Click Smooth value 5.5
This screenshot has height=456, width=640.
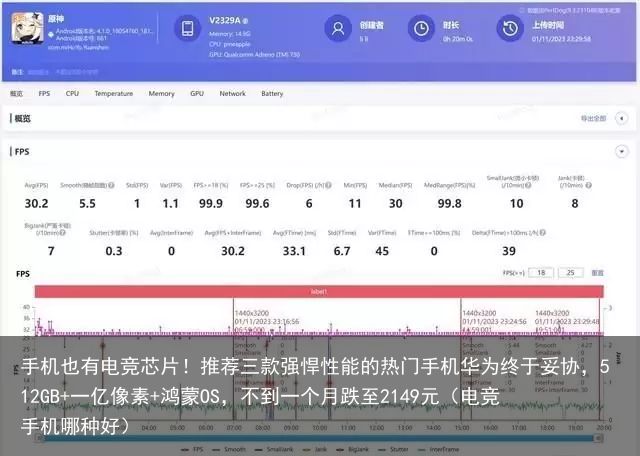87,203
